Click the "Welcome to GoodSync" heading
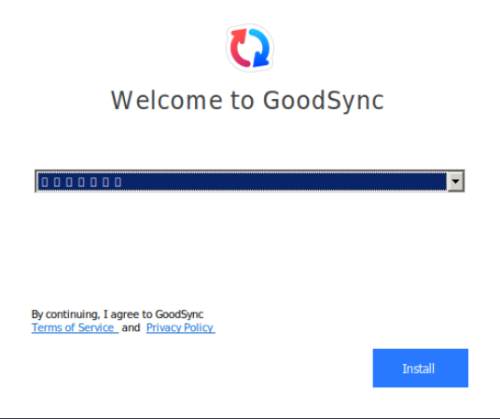 pyautogui.click(x=247, y=101)
